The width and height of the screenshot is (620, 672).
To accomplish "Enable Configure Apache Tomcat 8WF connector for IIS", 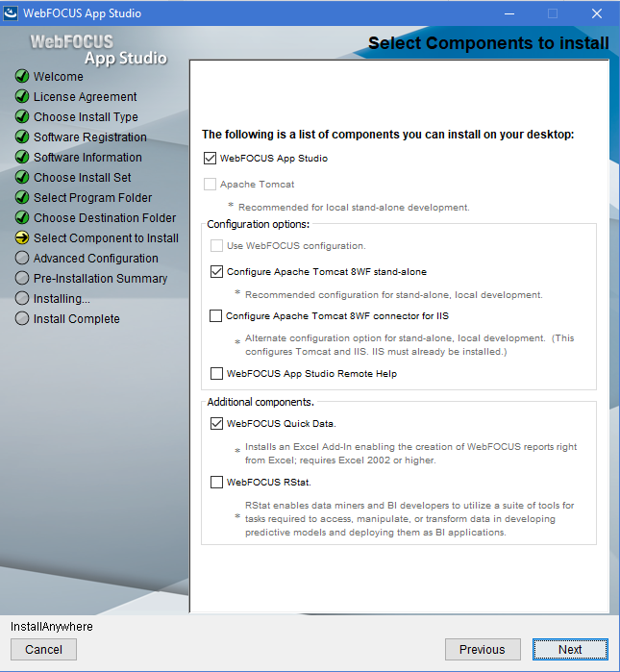I will 216,316.
